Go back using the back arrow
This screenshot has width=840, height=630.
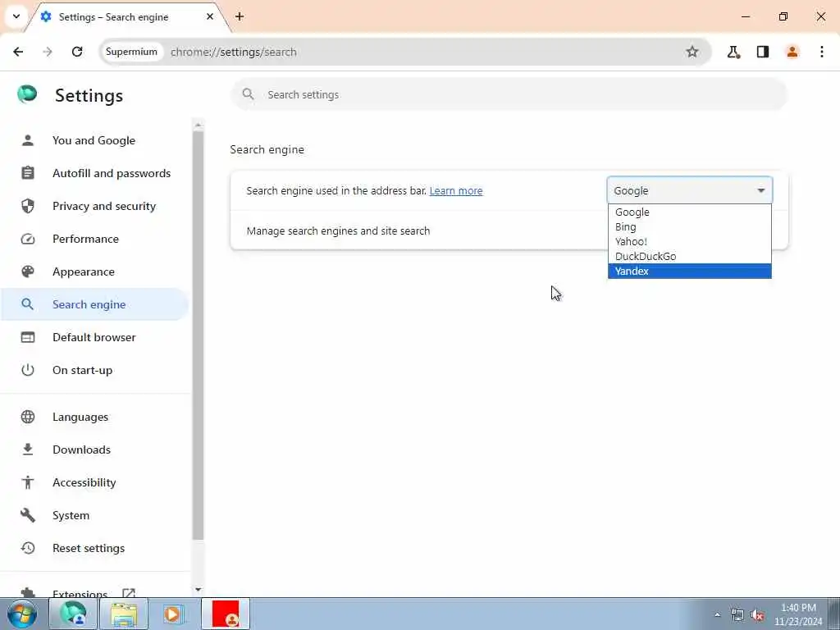(x=18, y=52)
